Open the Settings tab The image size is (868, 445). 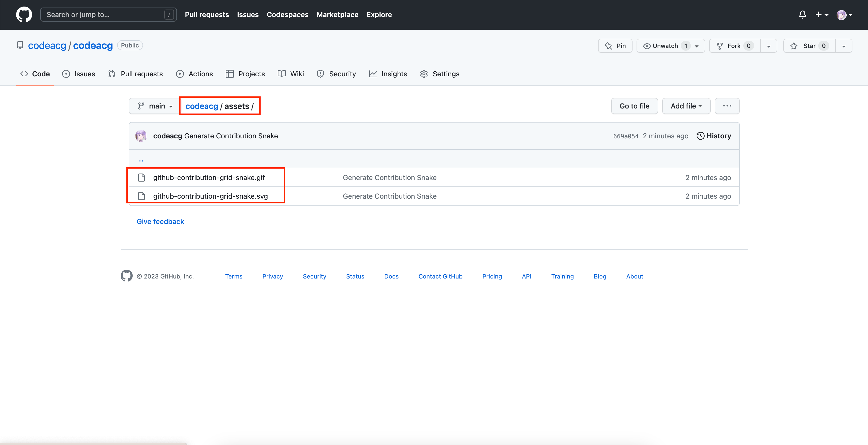point(440,74)
